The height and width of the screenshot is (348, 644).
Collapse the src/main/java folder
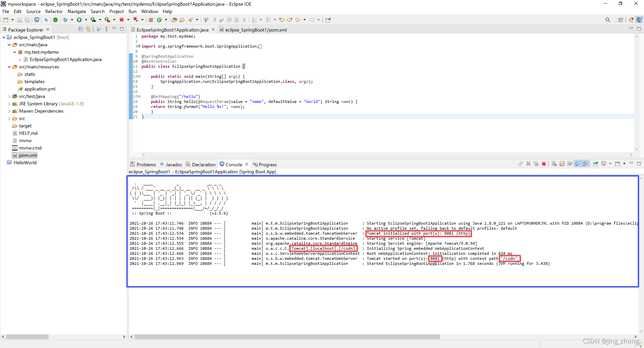pos(9,45)
